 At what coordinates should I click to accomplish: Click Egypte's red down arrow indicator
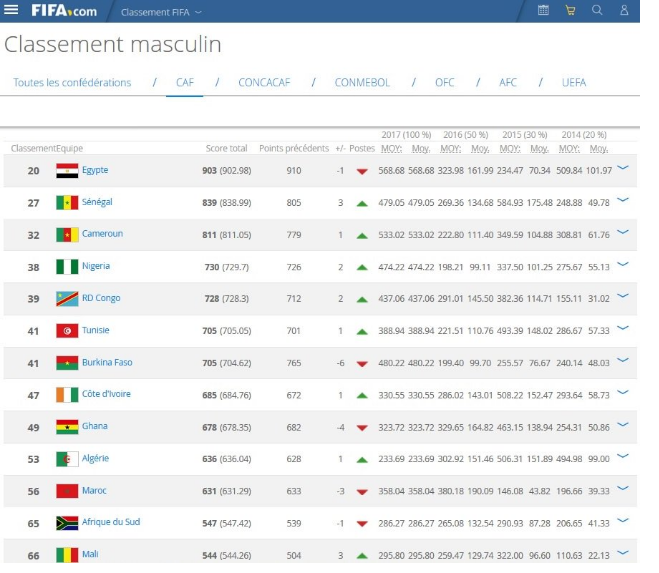point(362,171)
